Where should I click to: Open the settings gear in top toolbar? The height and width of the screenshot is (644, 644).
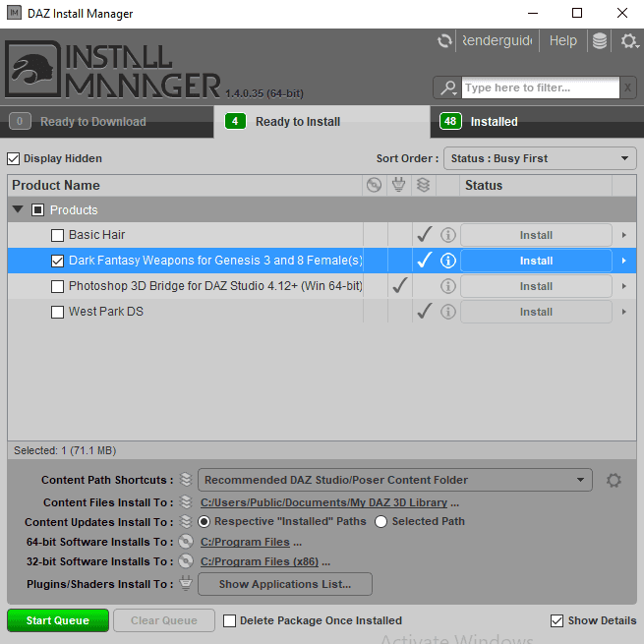pyautogui.click(x=629, y=40)
